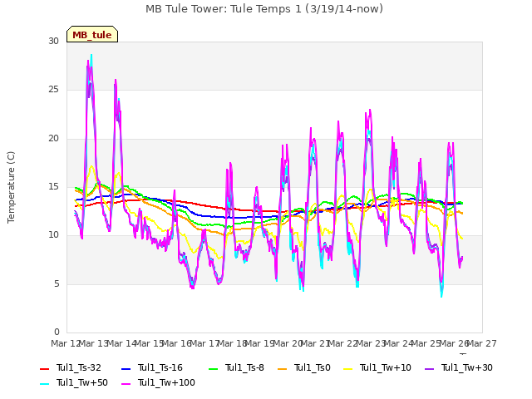Click the MB_tule label badge

pos(92,34)
